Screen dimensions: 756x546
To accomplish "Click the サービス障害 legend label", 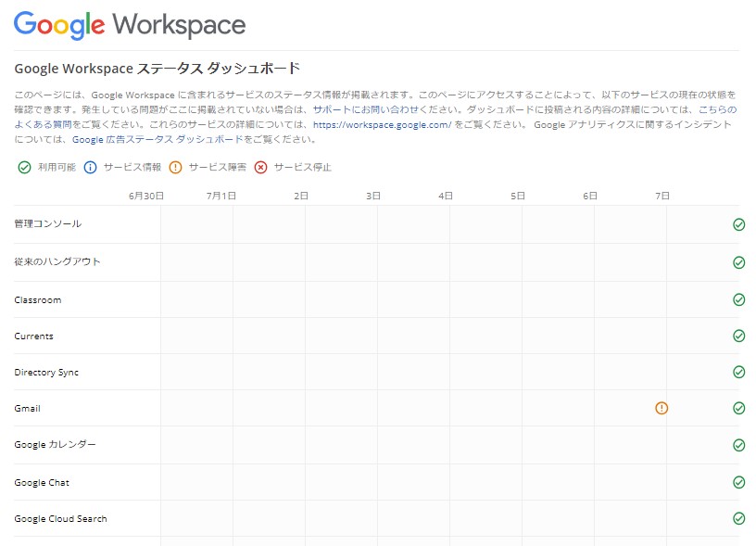I will tap(218, 168).
